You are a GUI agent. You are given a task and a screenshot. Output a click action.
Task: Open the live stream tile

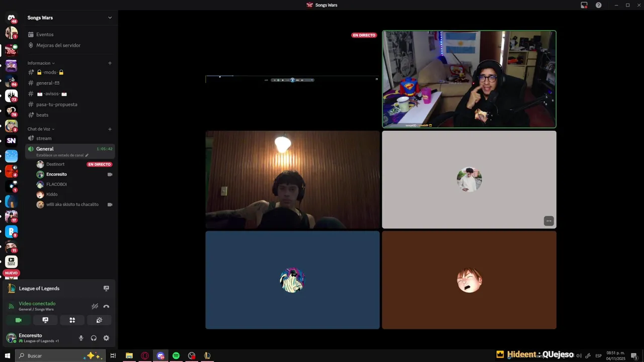[292, 79]
